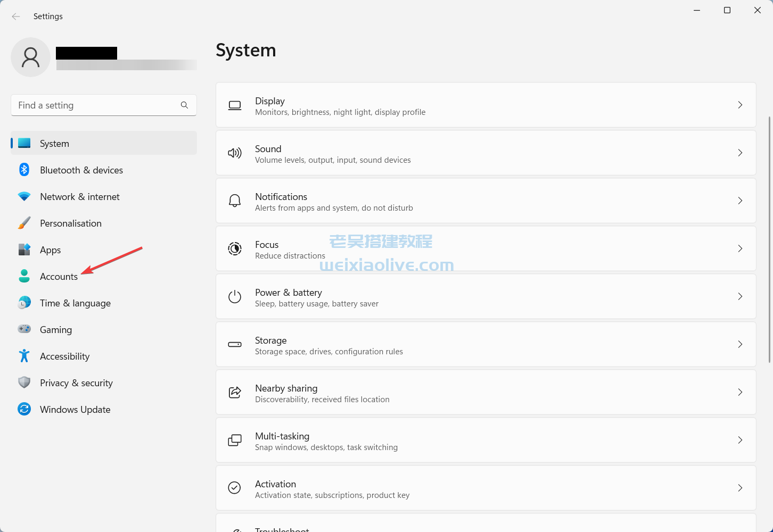Click the Activation checkmark icon
773x532 pixels.
234,487
